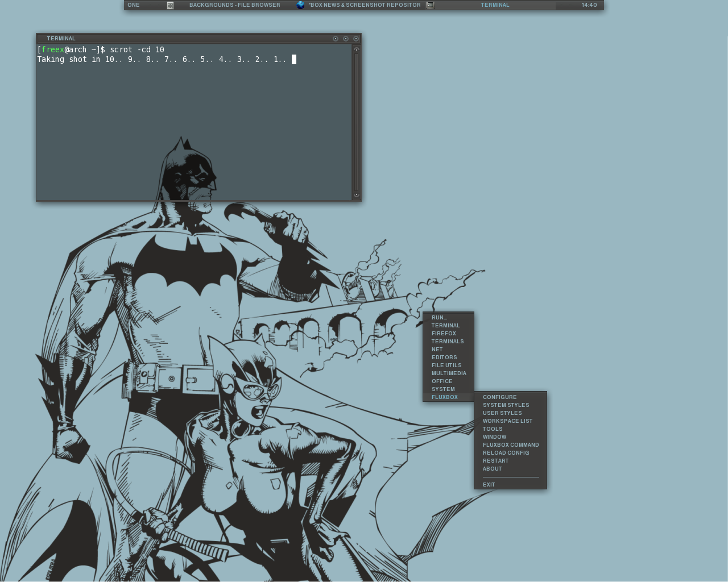Open System Styles in the Fluxbox submenu
This screenshot has width=728, height=582.
tap(510, 405)
